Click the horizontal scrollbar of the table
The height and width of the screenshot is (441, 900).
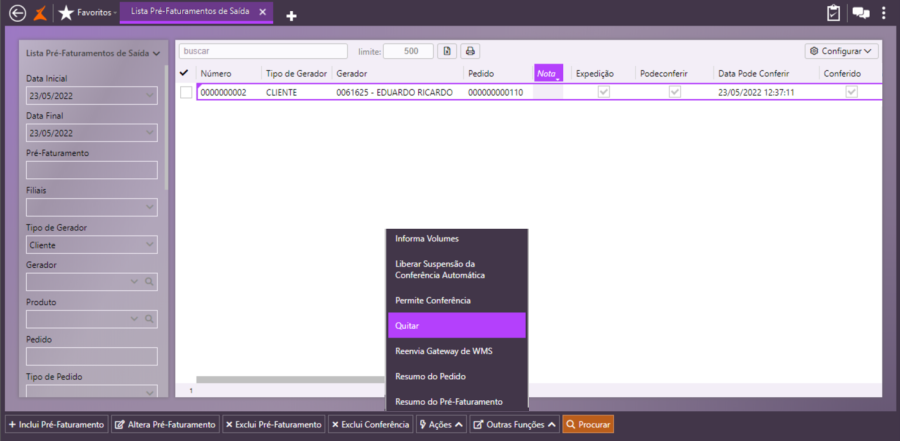[x=290, y=379]
